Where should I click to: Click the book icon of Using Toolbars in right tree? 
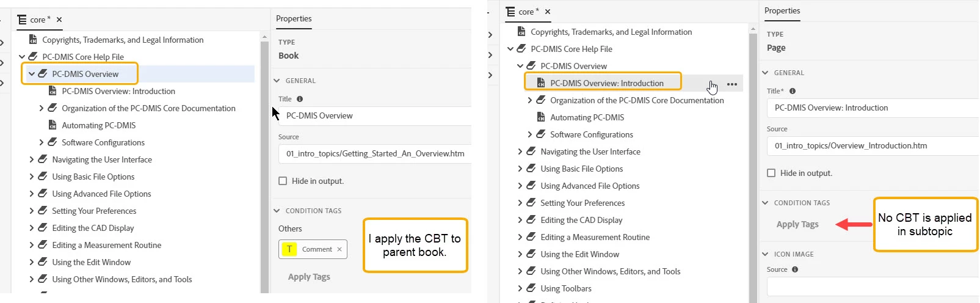531,288
